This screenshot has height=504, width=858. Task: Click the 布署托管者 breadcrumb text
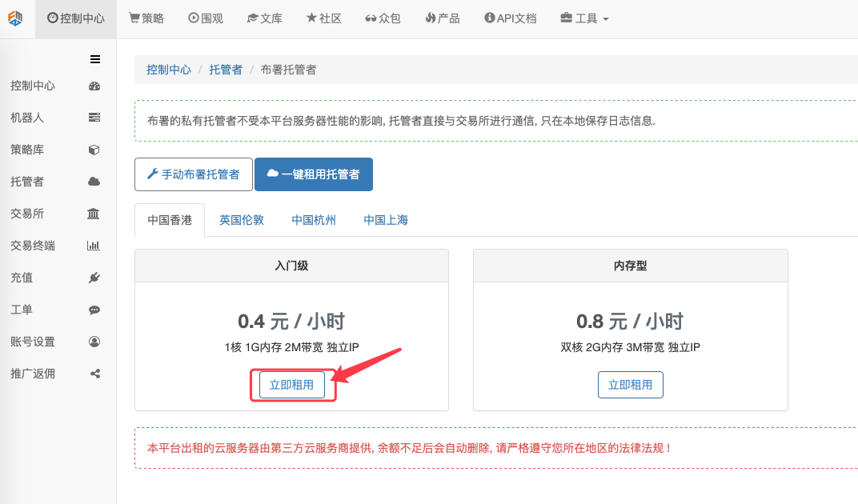(288, 70)
